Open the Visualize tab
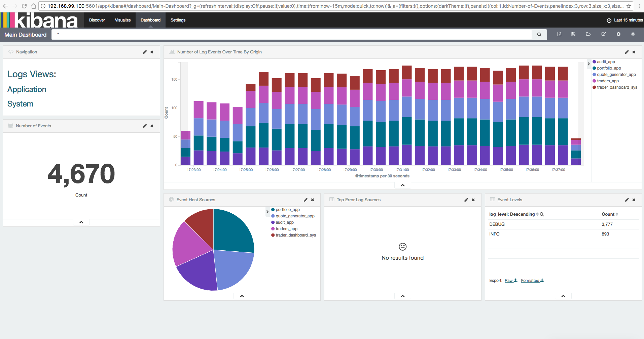 pyautogui.click(x=123, y=20)
